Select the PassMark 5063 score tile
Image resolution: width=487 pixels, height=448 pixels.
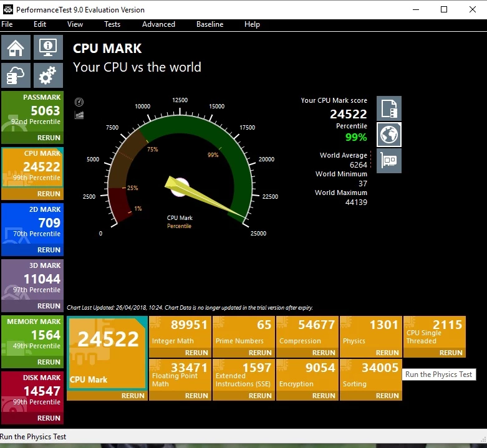click(x=32, y=112)
